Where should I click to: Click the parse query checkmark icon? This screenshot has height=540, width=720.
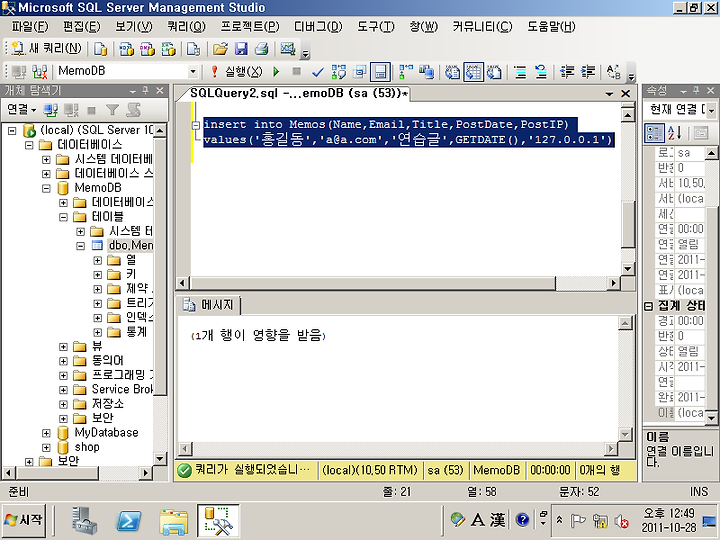pos(317,72)
